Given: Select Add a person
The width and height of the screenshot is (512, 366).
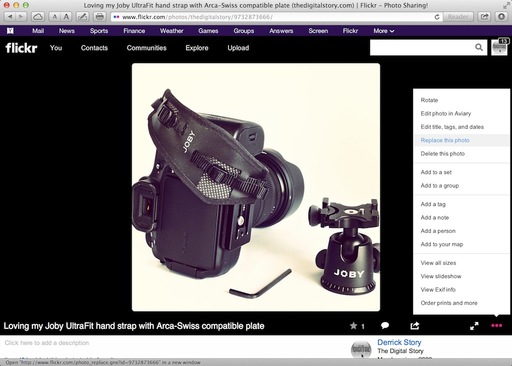Looking at the screenshot, I should (438, 231).
